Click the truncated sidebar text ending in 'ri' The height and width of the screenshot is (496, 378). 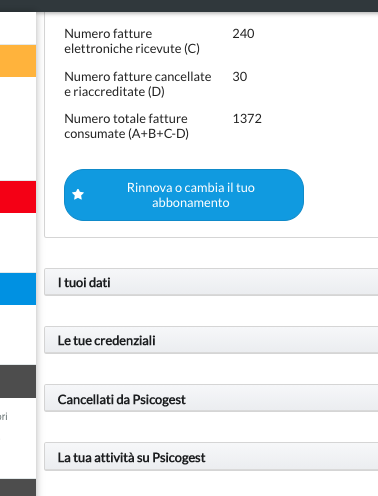point(3,416)
